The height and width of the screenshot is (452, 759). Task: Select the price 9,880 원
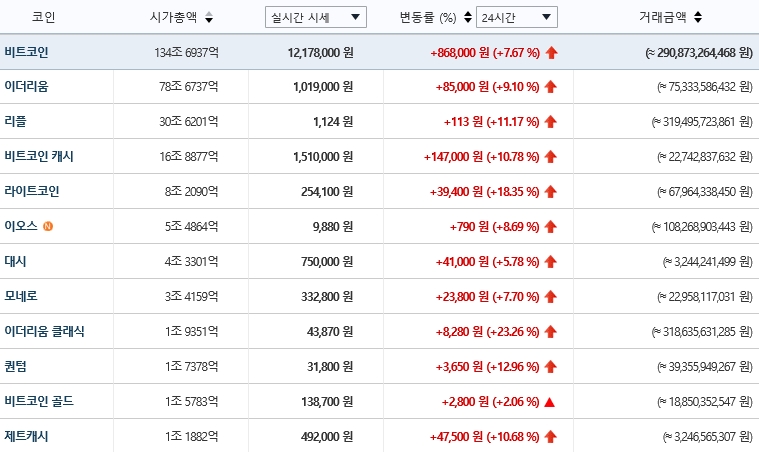coord(333,226)
